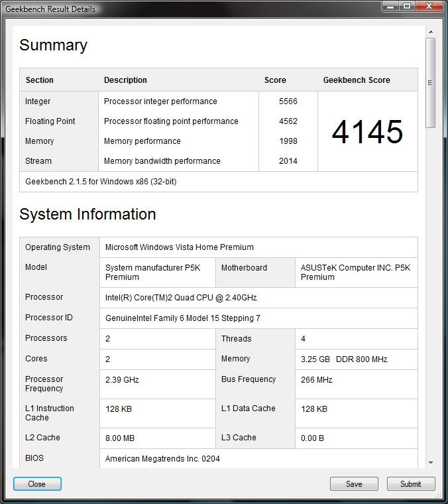Click the Operating System row label
The image size is (448, 504).
(58, 247)
